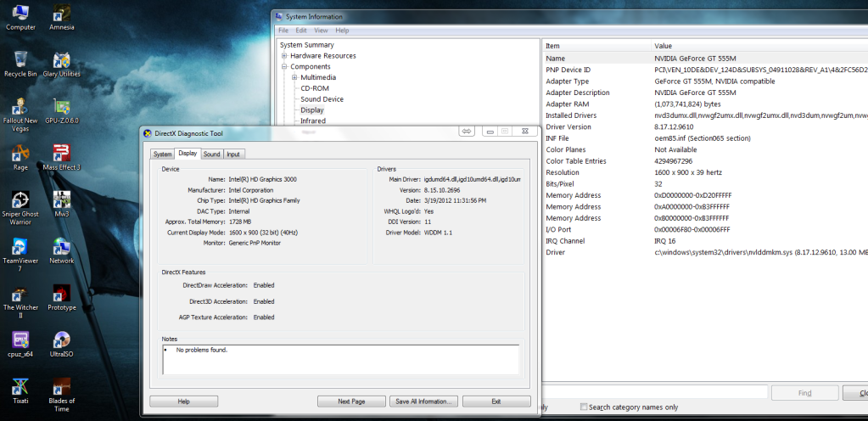The height and width of the screenshot is (421, 868).
Task: Select the Color Table Entries row
Action: point(705,161)
